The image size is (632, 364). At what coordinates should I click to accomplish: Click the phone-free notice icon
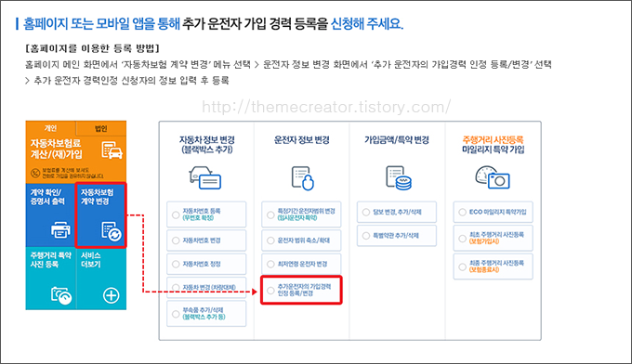tap(35, 173)
